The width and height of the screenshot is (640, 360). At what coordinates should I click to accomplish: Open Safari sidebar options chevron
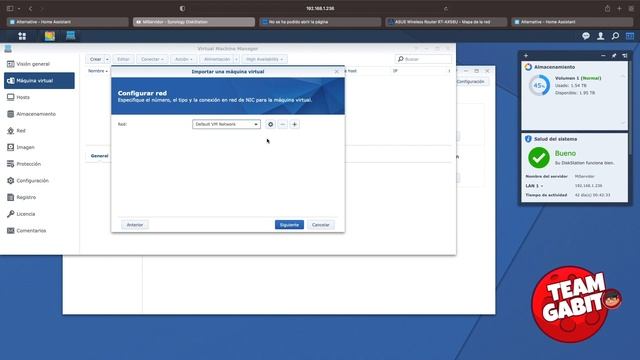(x=19, y=8)
